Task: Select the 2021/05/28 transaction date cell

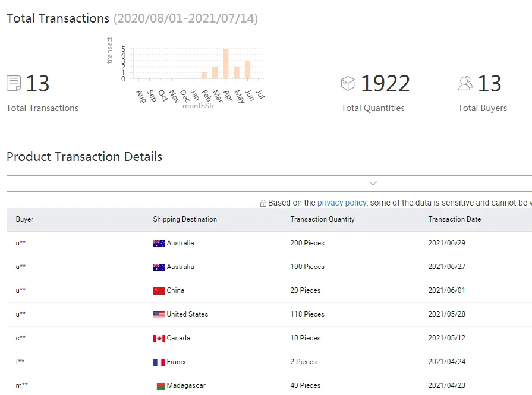Action: point(446,314)
